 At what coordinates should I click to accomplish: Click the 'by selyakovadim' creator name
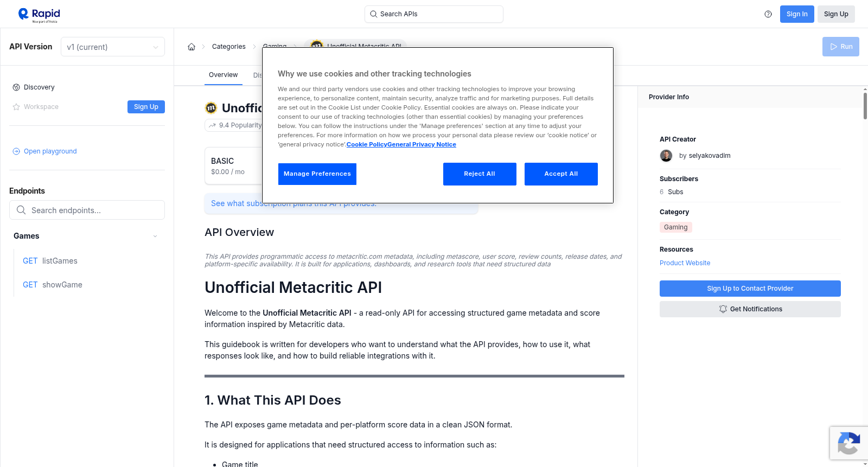pos(705,156)
